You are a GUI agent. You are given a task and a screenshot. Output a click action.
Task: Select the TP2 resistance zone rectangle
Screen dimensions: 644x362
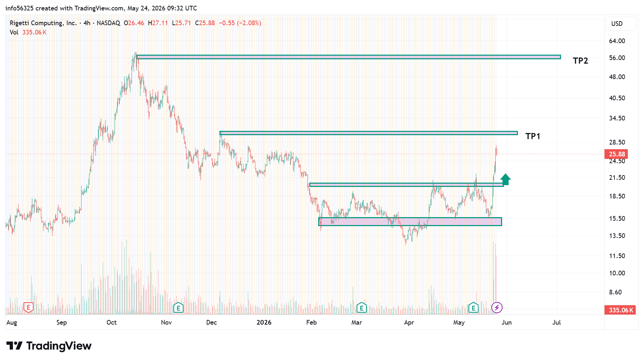pos(348,57)
